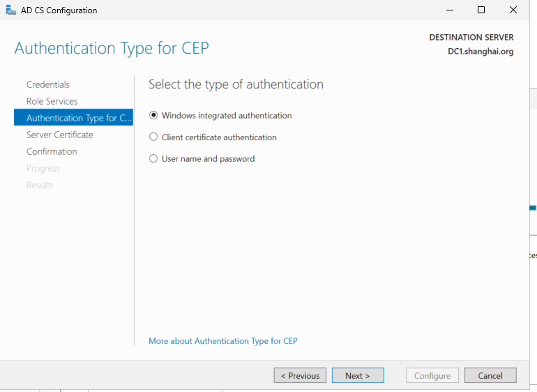Go to the Credentials step

click(48, 84)
